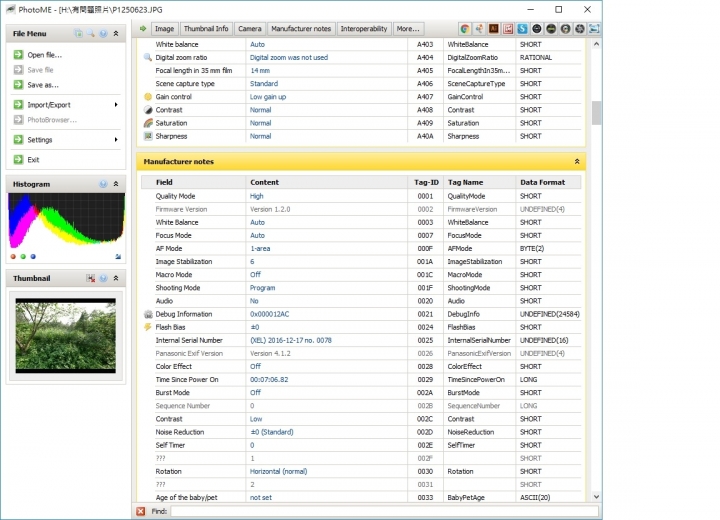Click the green arrow icon before Image tab

point(143,28)
